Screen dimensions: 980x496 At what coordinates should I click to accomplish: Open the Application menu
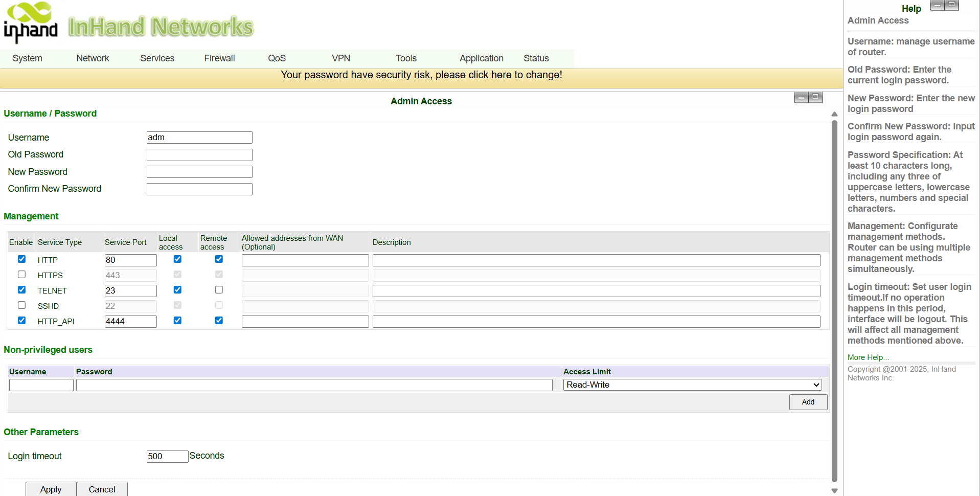(x=482, y=58)
